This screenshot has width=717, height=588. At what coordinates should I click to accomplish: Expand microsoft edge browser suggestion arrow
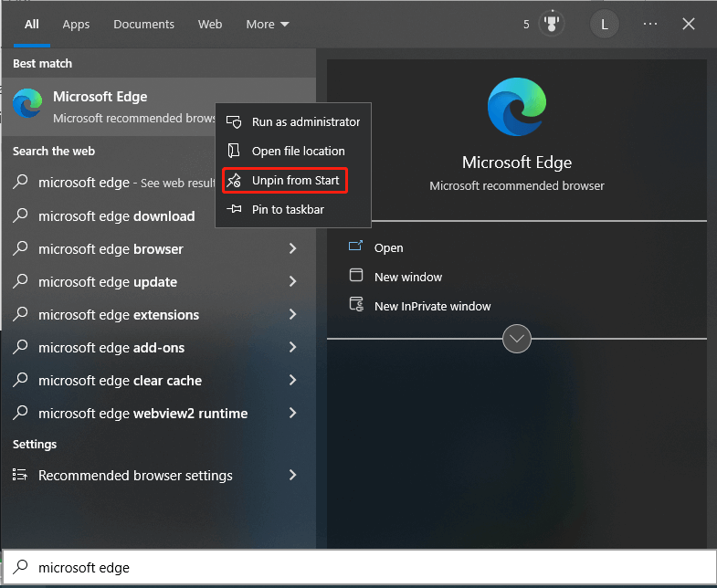pyautogui.click(x=292, y=248)
